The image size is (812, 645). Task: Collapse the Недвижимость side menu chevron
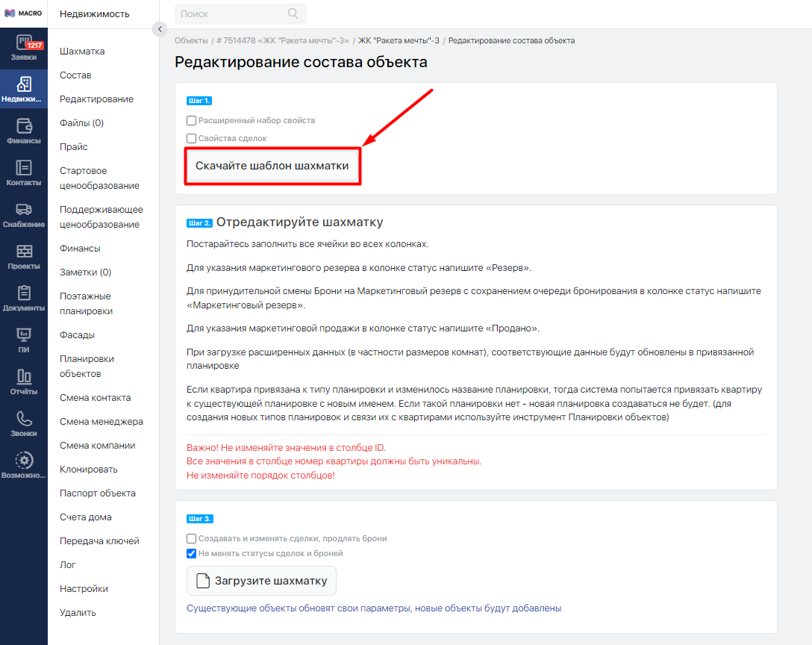[x=160, y=29]
